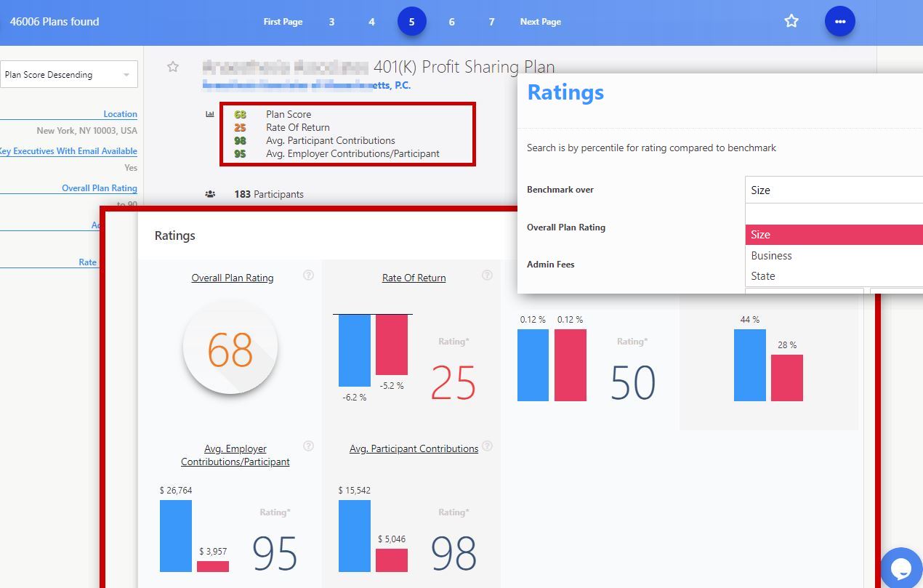This screenshot has height=588, width=923.
Task: Go back to First Page
Action: pos(283,22)
